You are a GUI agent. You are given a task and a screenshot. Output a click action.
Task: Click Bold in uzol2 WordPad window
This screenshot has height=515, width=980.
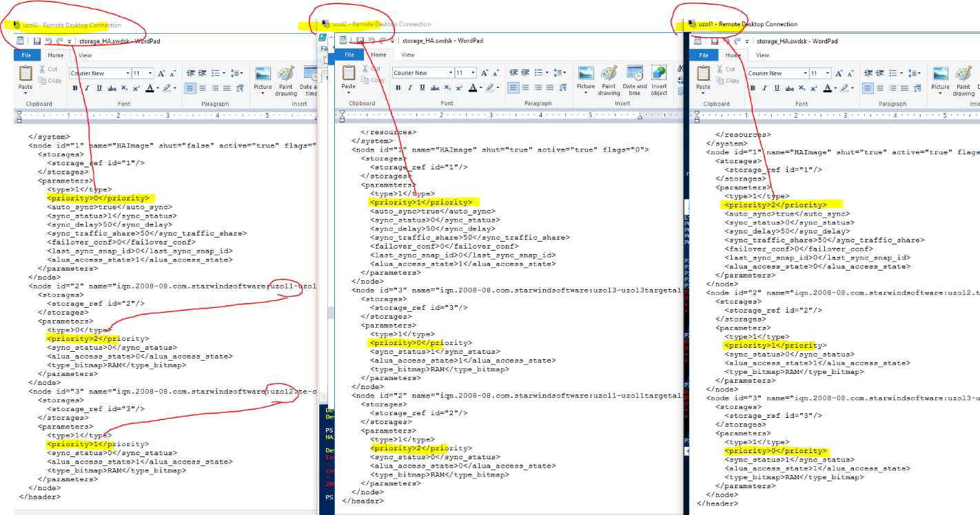(x=398, y=87)
